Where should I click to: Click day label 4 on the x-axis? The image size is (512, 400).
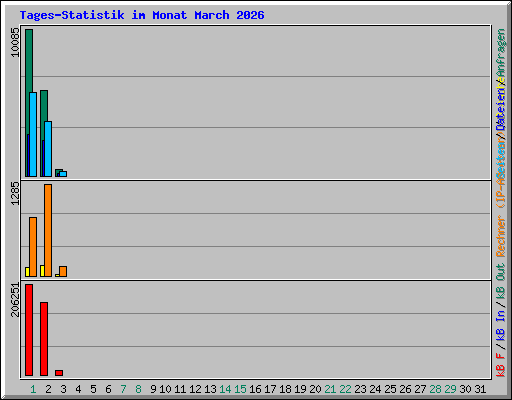coord(78,389)
